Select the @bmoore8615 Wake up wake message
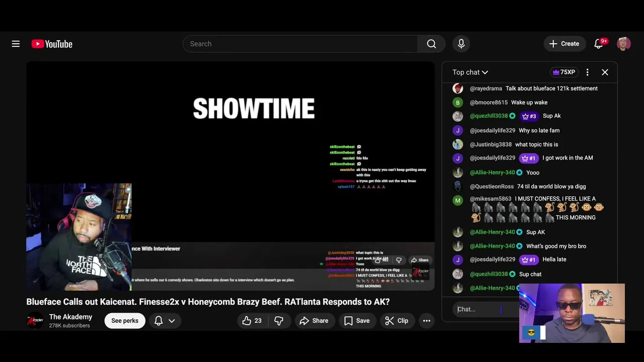 point(529,103)
